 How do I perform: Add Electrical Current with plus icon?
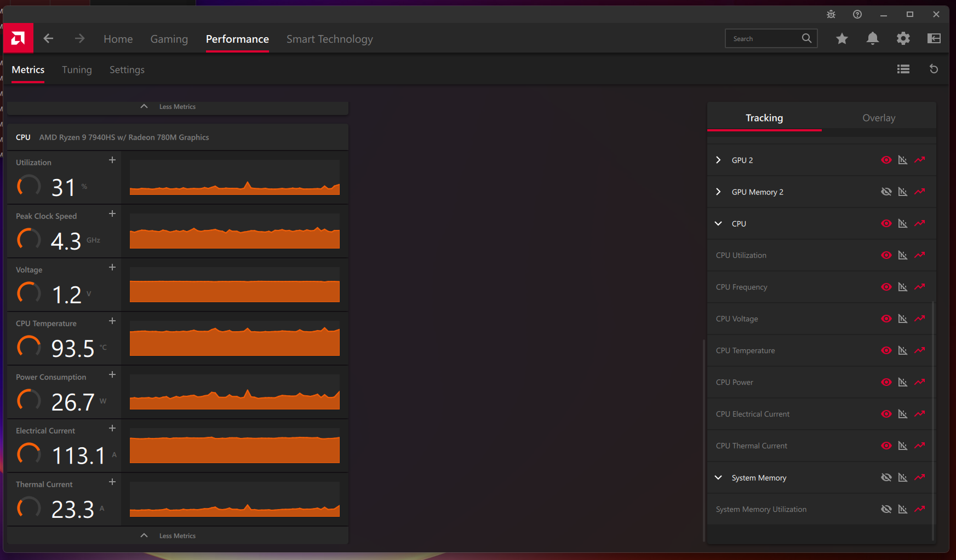[x=112, y=428]
